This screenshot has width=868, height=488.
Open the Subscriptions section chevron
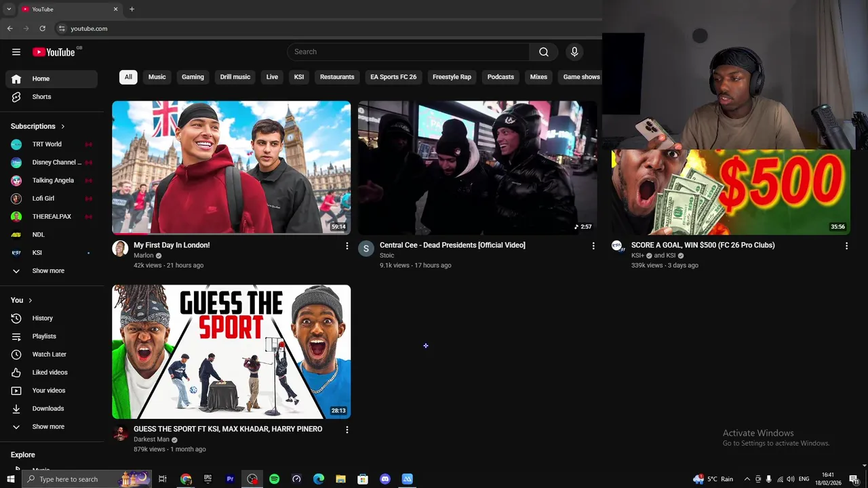pyautogui.click(x=63, y=127)
